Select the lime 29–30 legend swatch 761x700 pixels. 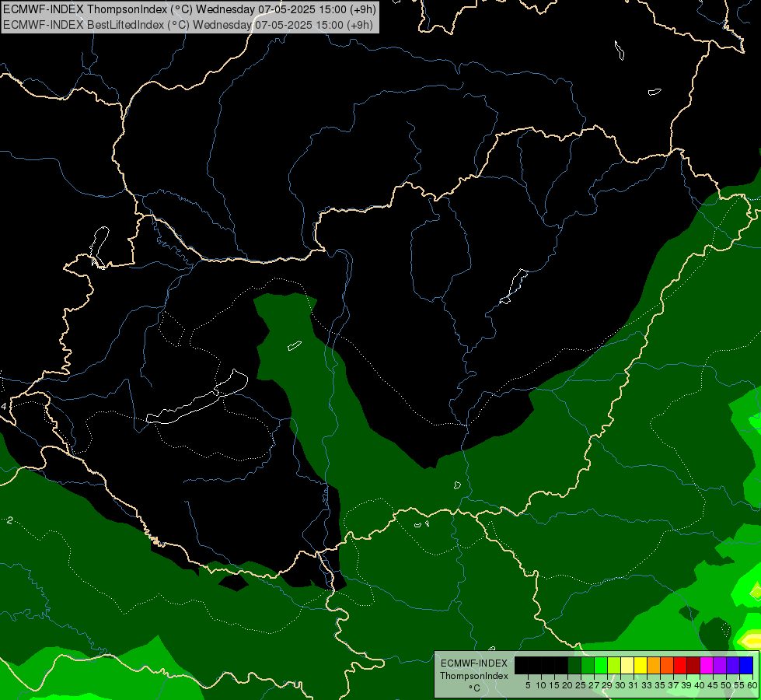[614, 665]
